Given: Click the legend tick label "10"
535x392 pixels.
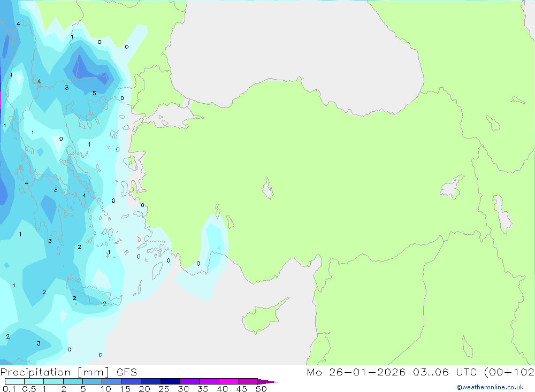Looking at the screenshot, I should pos(106,389).
